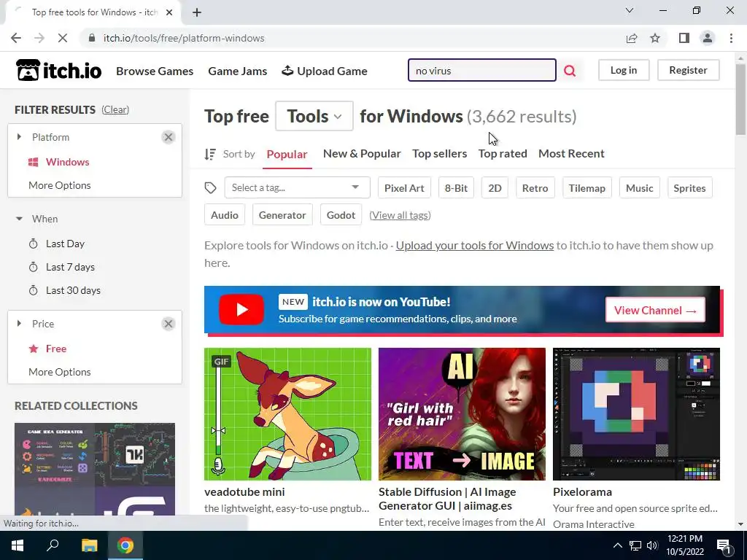Image resolution: width=747 pixels, height=560 pixels.
Task: Select the Godot tag
Action: (341, 215)
